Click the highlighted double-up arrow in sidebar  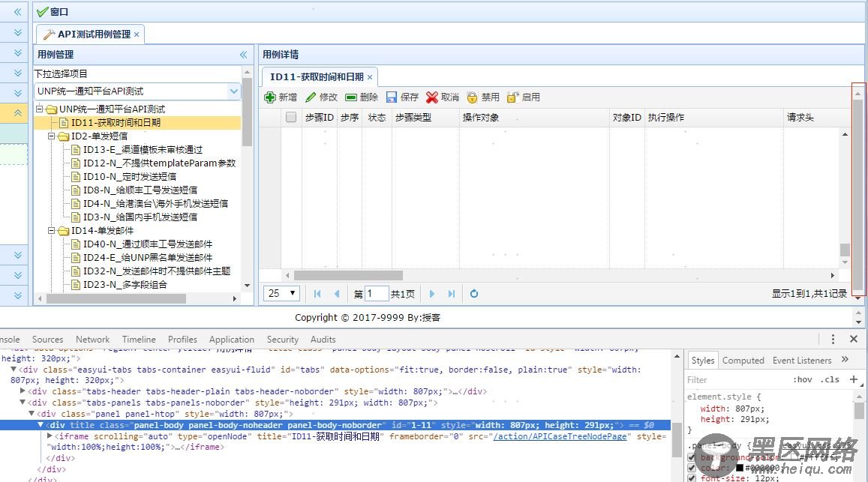pyautogui.click(x=18, y=113)
